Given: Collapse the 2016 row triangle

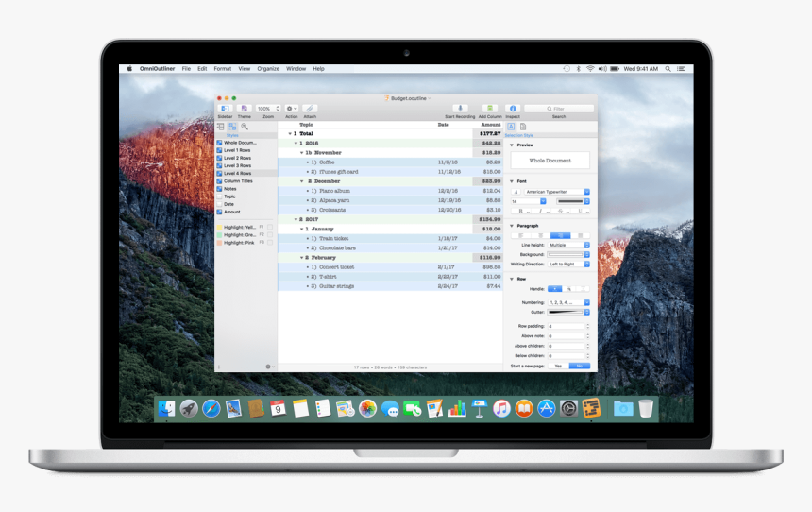Looking at the screenshot, I should click(296, 143).
